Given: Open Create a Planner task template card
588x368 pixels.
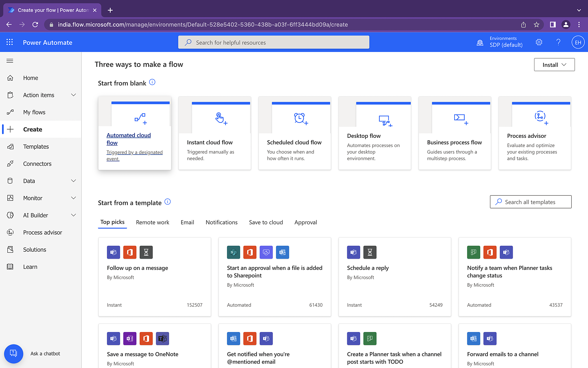Looking at the screenshot, I should (x=395, y=346).
